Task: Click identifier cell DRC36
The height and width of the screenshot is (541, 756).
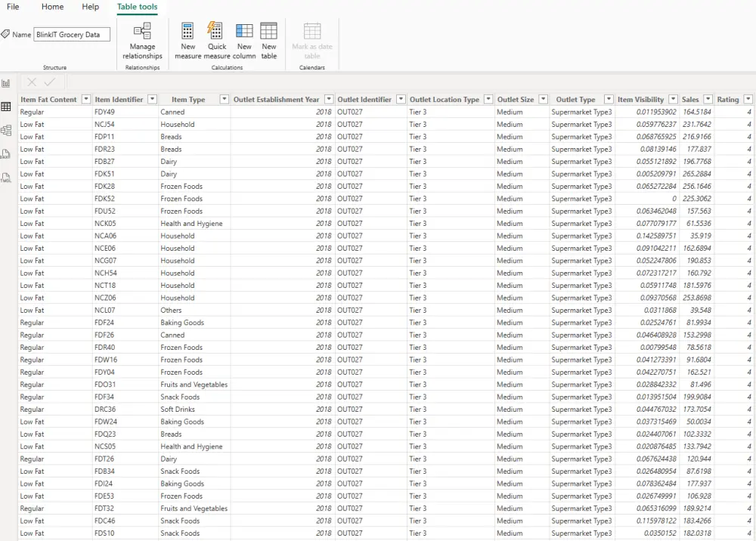Action: [x=105, y=410]
